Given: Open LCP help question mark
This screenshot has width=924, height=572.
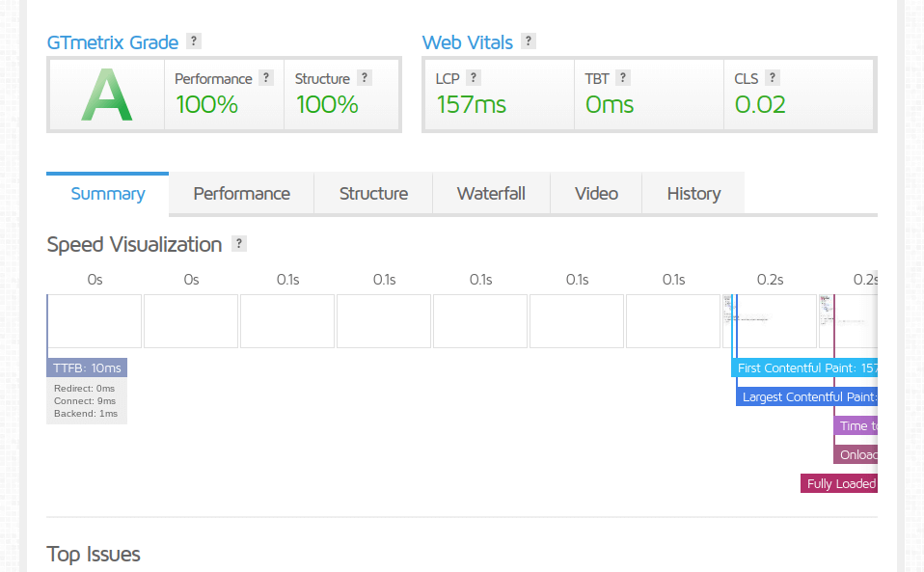Looking at the screenshot, I should pyautogui.click(x=474, y=78).
